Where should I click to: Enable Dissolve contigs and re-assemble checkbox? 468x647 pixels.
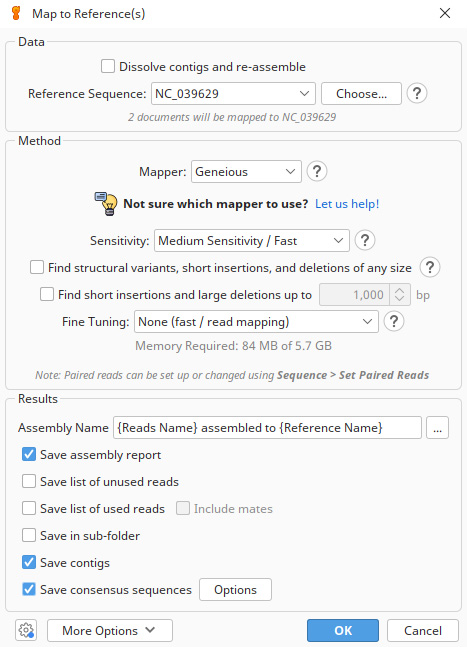pos(108,66)
